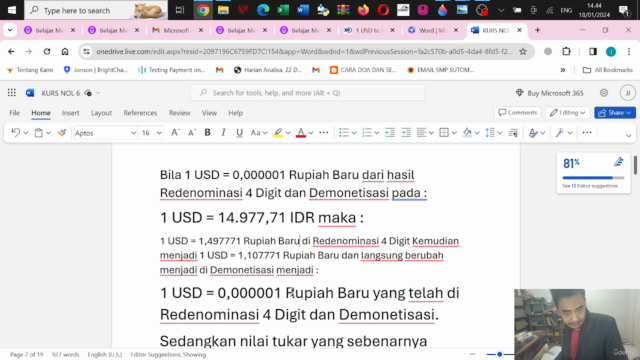Image resolution: width=640 pixels, height=360 pixels.
Task: Bookmark this page star icon
Action: pos(523,51)
